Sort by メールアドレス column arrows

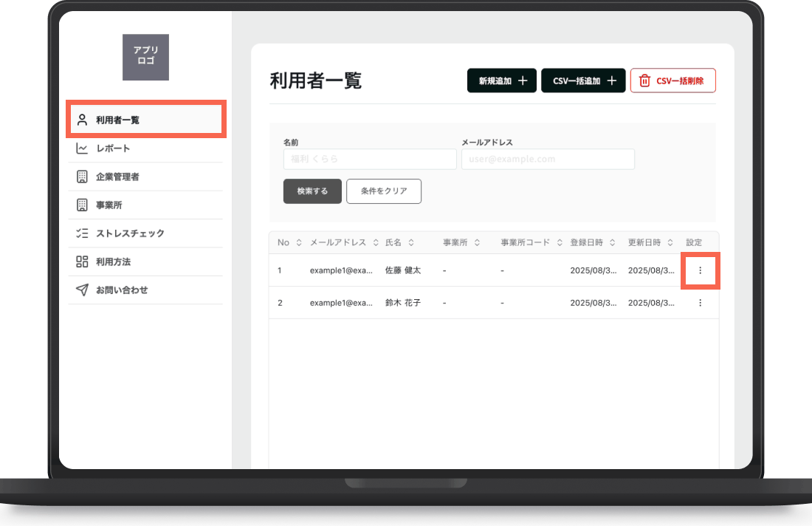[376, 242]
